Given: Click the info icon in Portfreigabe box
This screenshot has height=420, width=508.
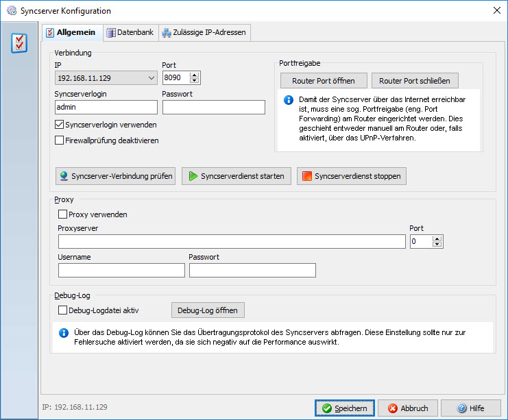Looking at the screenshot, I should (289, 100).
